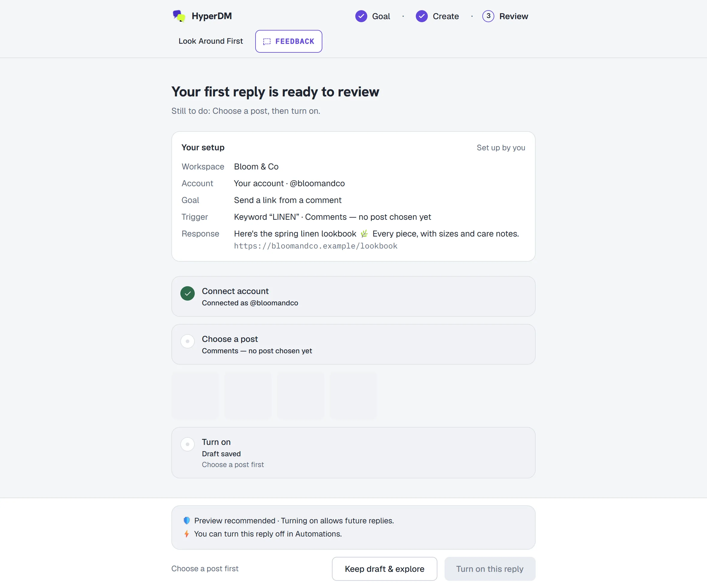This screenshot has width=707, height=588.
Task: Click the Create step checkmark icon
Action: pos(422,16)
